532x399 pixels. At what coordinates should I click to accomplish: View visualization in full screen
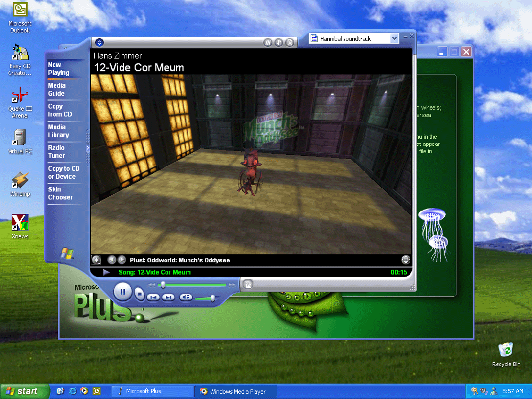[x=405, y=260]
